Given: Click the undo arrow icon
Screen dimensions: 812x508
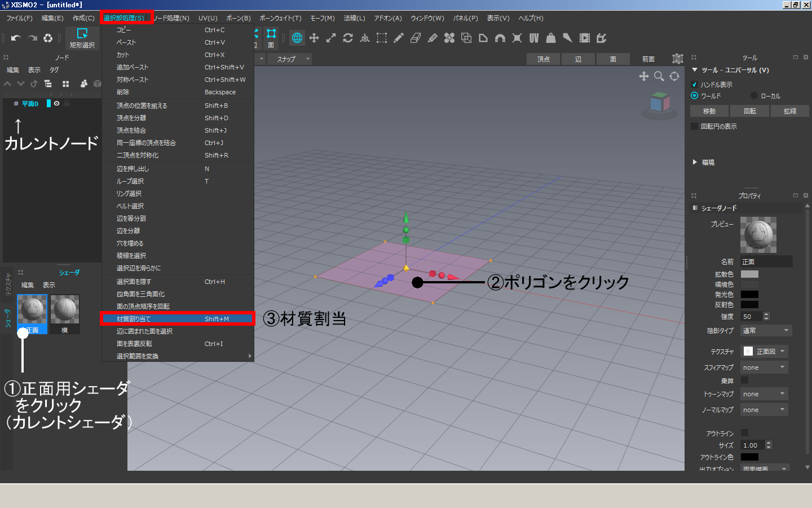Looking at the screenshot, I should [16, 38].
